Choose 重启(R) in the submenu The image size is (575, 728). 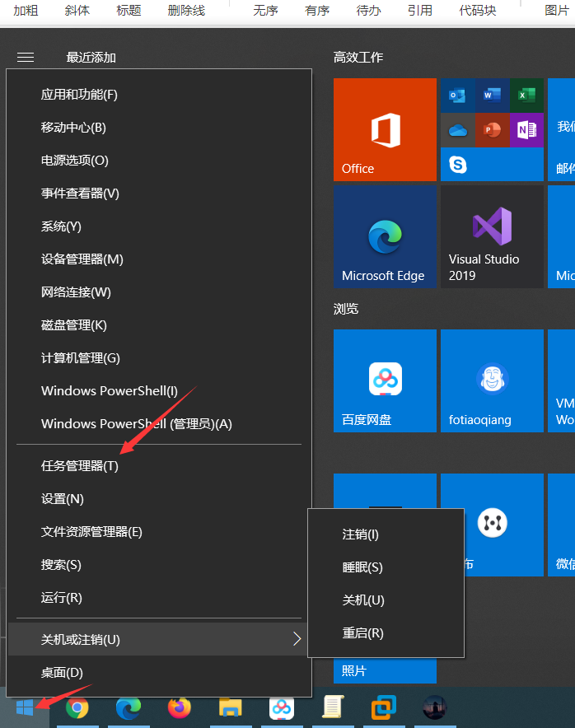pyautogui.click(x=386, y=633)
